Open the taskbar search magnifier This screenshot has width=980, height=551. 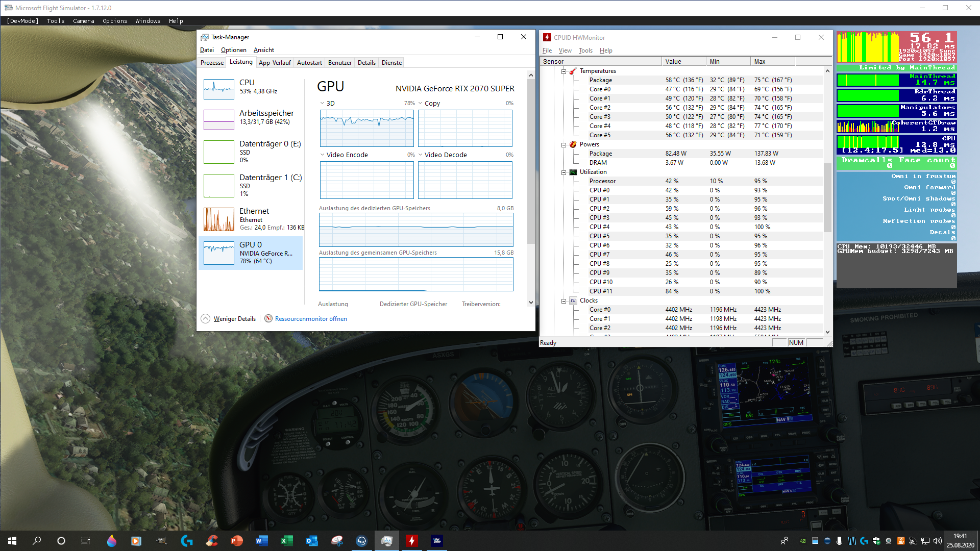[x=37, y=541]
